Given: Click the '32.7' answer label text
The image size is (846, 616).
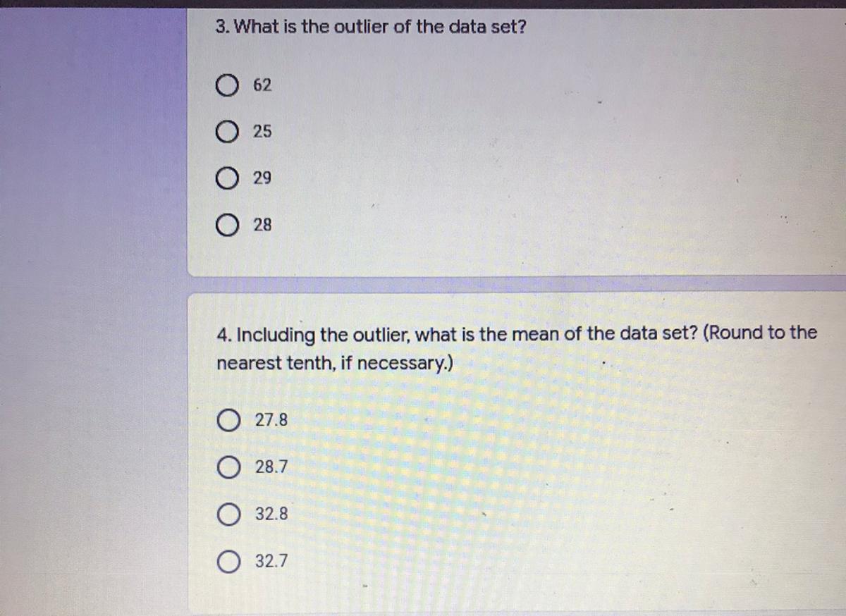Looking at the screenshot, I should click(271, 562).
